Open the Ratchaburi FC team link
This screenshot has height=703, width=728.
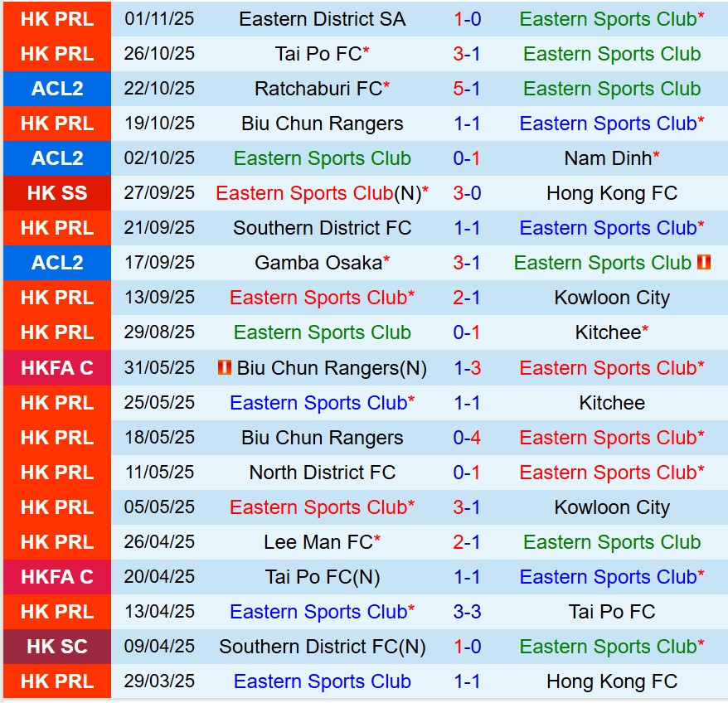tap(318, 89)
